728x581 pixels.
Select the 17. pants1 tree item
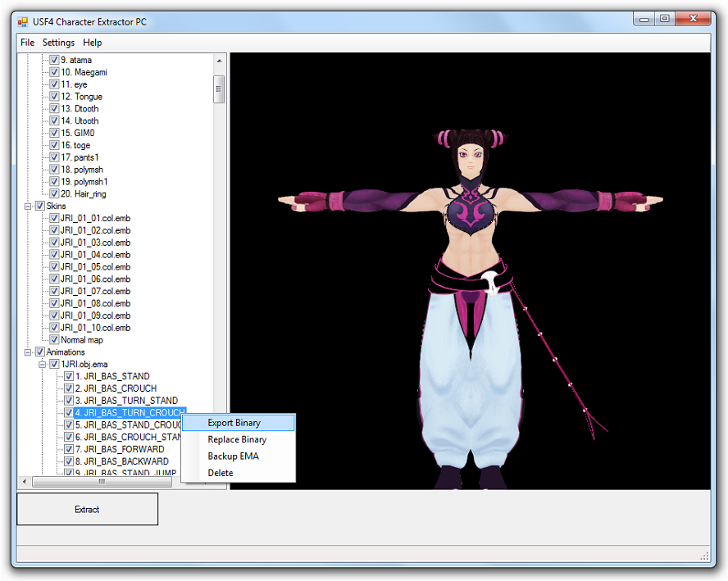pos(80,157)
